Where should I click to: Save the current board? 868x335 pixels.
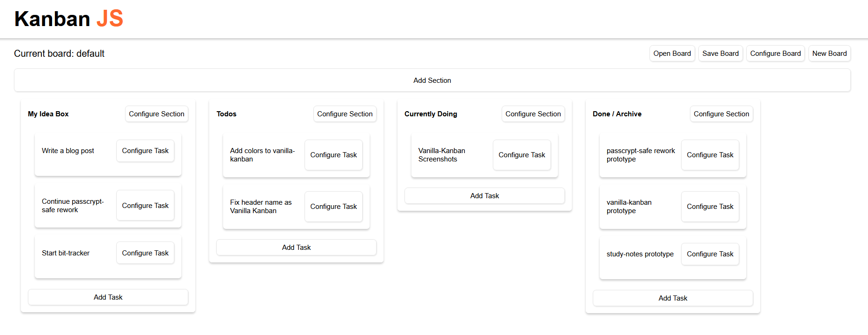click(x=720, y=54)
